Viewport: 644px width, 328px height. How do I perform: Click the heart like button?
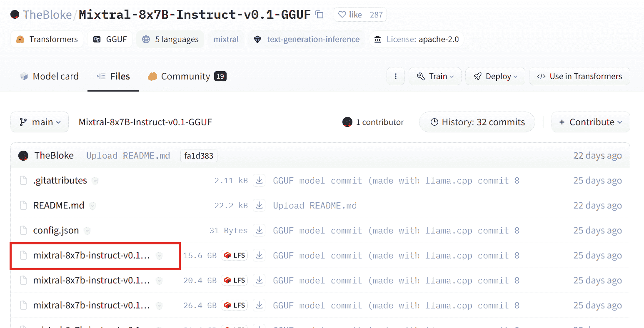coord(350,15)
